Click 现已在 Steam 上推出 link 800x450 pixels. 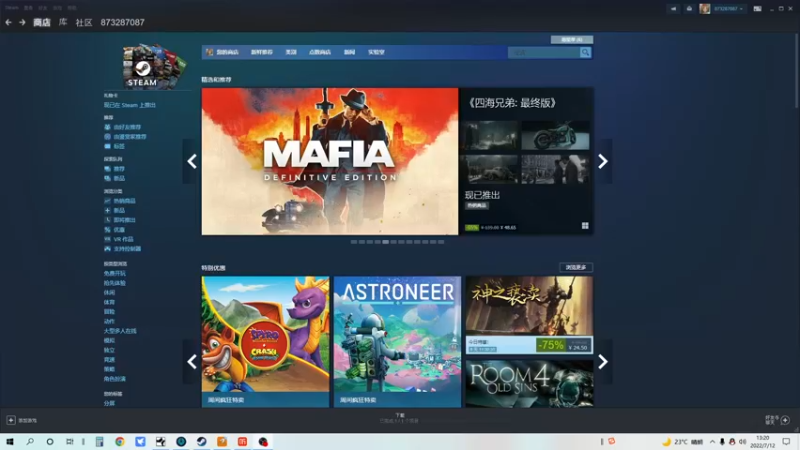130,105
